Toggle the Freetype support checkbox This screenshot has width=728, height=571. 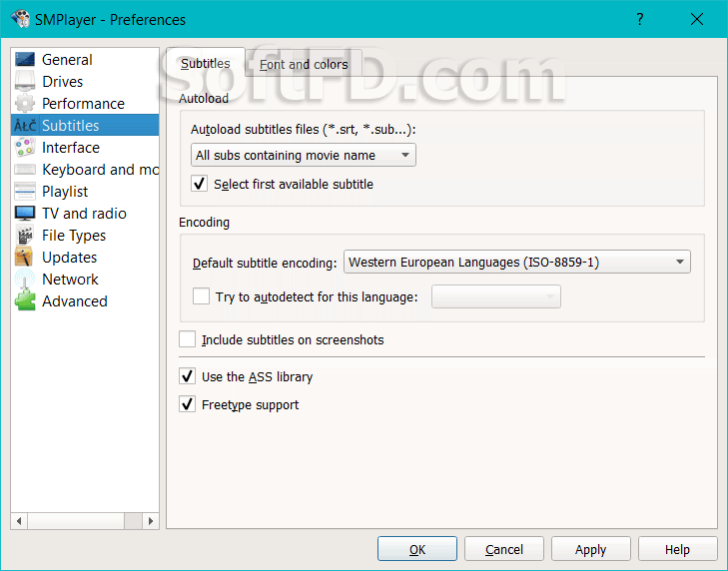coord(187,404)
